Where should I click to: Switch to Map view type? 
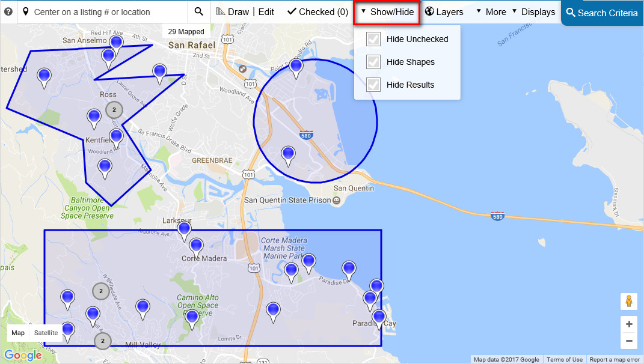pyautogui.click(x=18, y=333)
